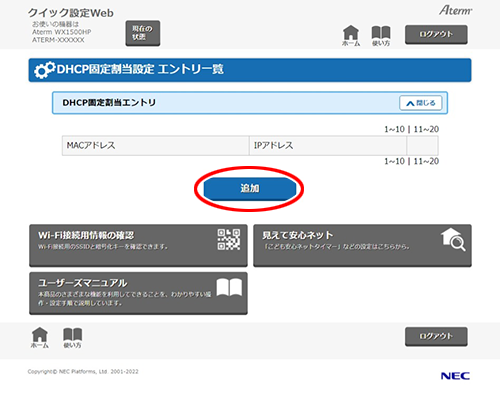Select the lower 1~10 page link

(x=394, y=161)
